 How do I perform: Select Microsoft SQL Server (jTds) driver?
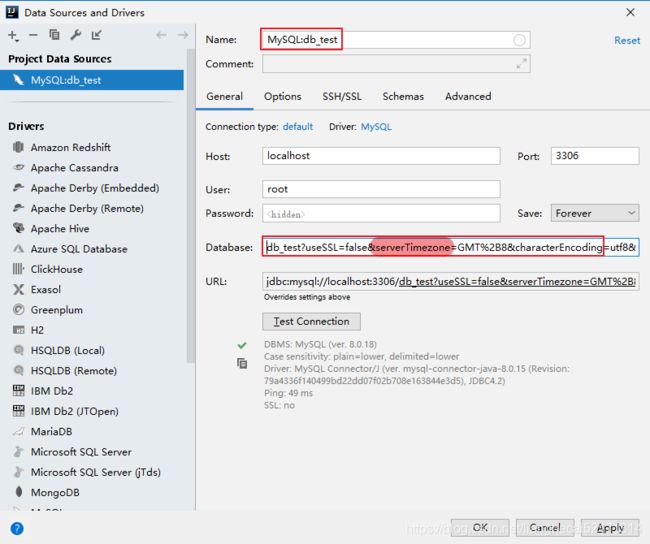point(96,472)
